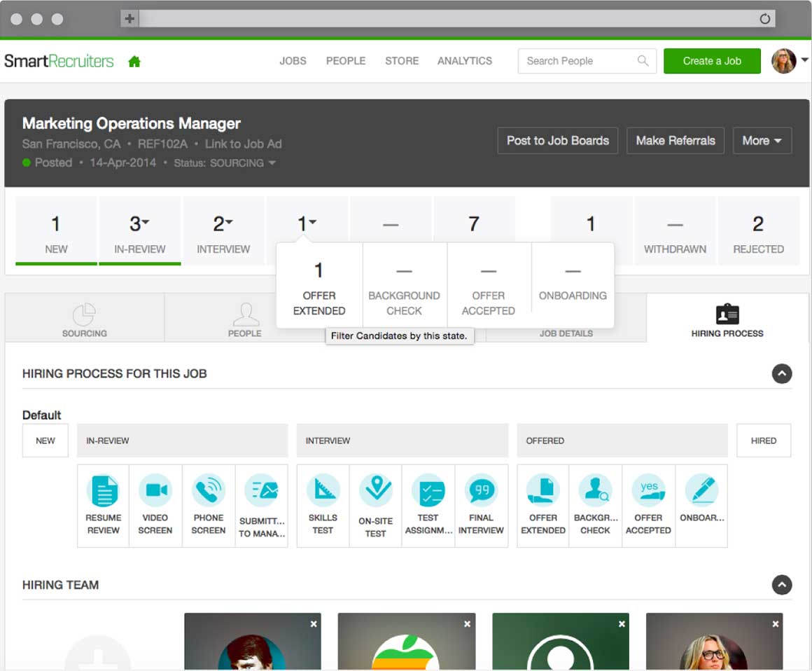Go to the Store menu

[x=402, y=61]
